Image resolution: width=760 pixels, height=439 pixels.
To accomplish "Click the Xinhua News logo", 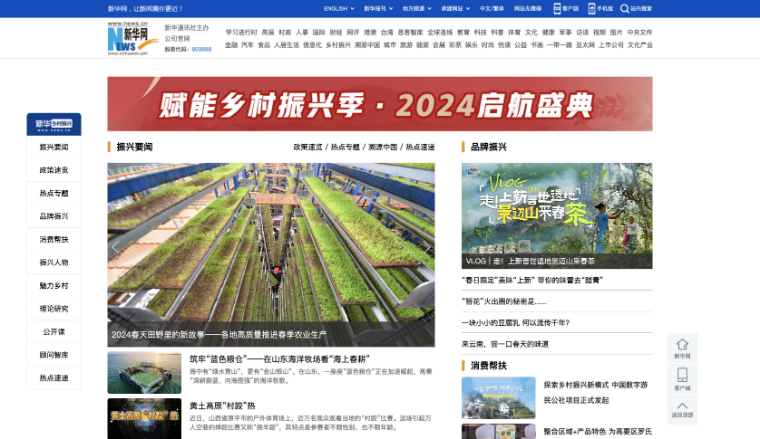I will pos(133,38).
